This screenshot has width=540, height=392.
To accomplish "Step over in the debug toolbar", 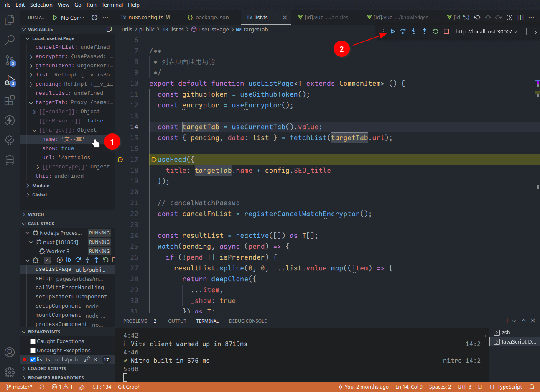I will tap(403, 31).
